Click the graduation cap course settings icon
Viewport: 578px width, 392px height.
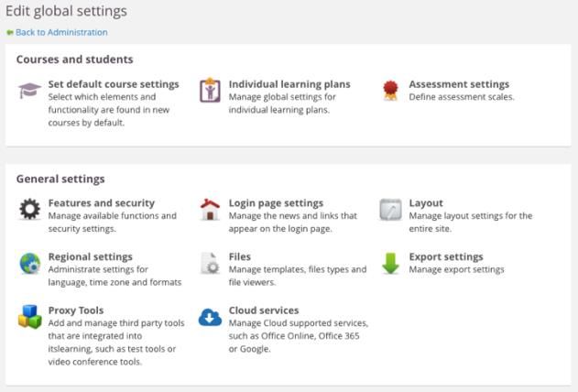[29, 91]
